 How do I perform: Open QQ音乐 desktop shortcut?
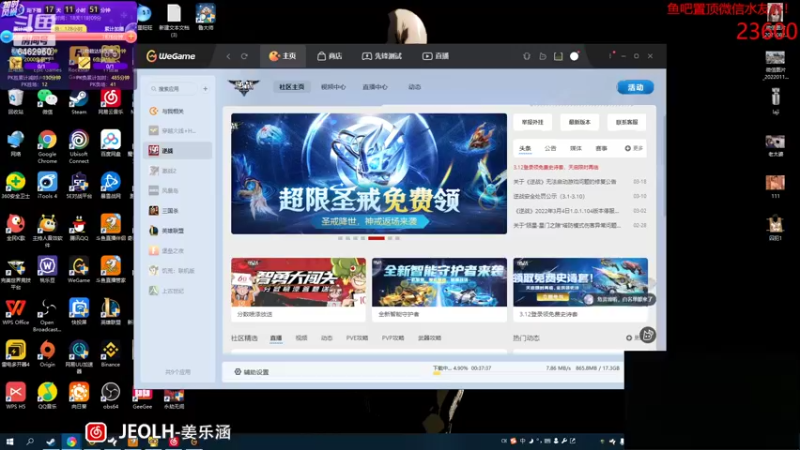point(47,396)
